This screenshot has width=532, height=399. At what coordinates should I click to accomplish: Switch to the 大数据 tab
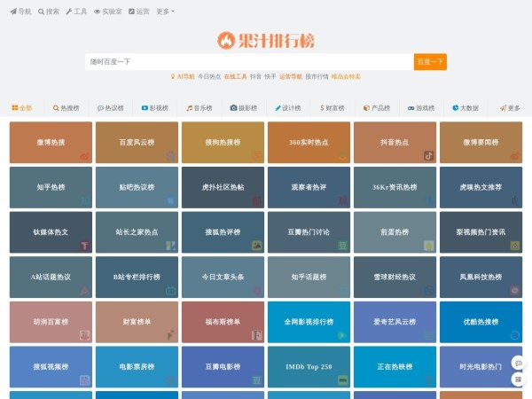coord(465,108)
